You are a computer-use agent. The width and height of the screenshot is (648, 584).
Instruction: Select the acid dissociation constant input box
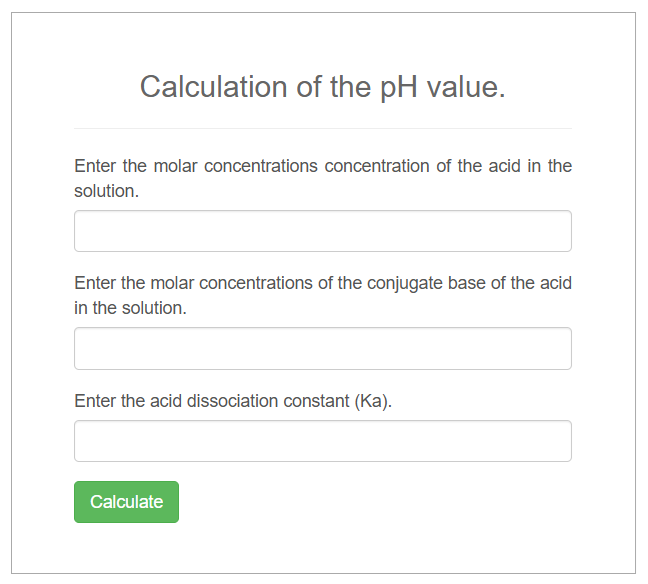pos(322,441)
